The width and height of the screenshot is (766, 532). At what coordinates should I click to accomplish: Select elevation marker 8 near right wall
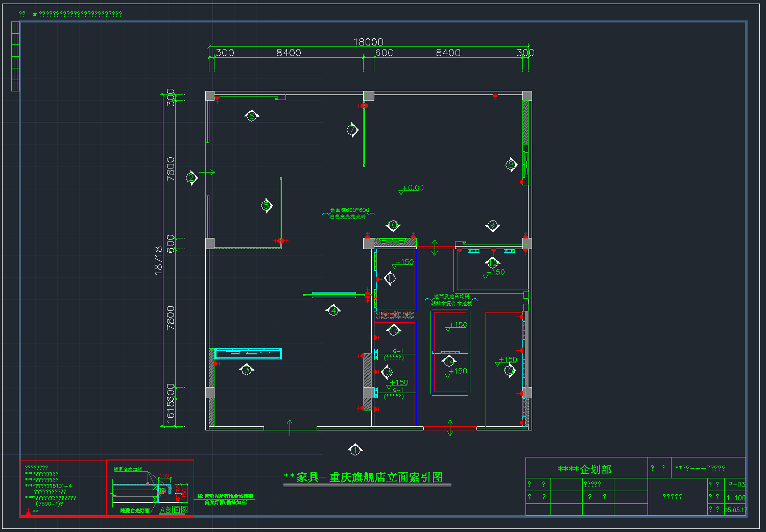click(511, 164)
